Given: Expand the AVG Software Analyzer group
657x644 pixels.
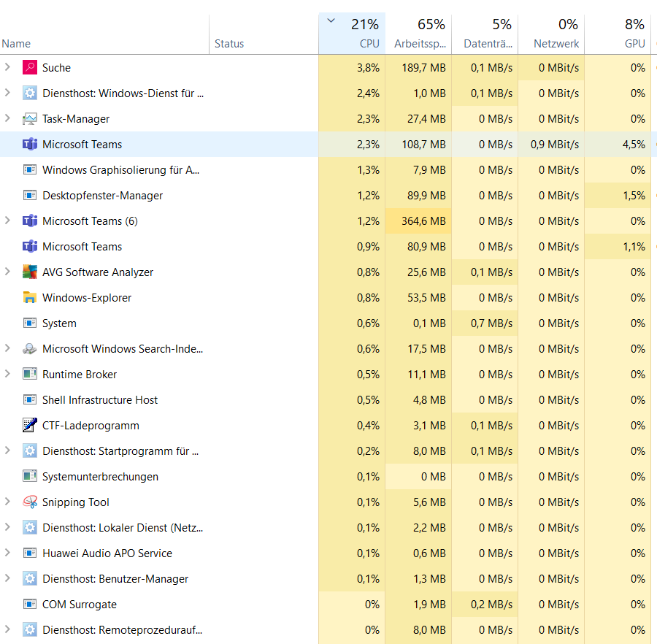Looking at the screenshot, I should (7, 272).
